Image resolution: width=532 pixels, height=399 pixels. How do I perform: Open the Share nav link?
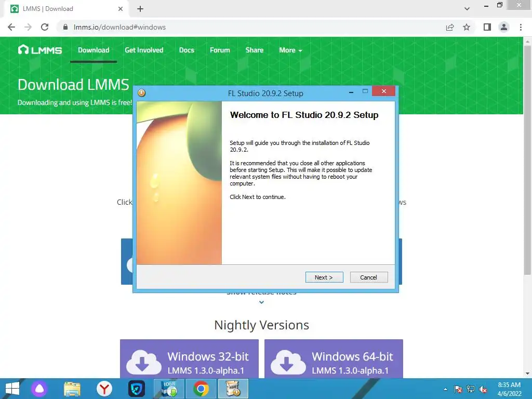255,50
